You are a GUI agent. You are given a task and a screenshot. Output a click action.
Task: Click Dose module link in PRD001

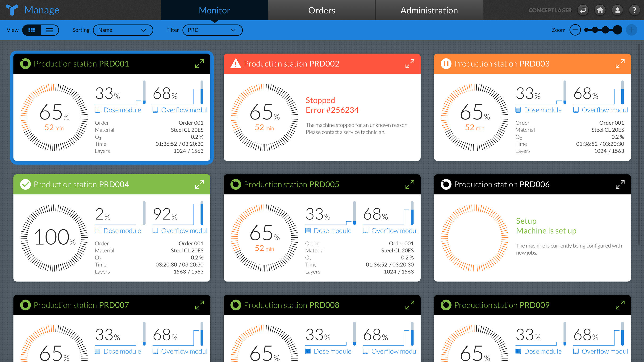(x=122, y=110)
